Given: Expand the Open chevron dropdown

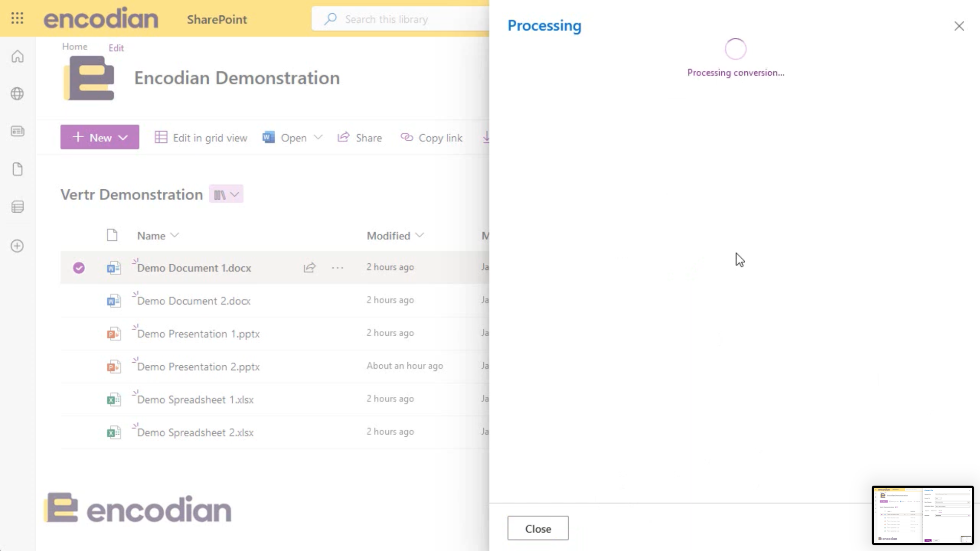Looking at the screenshot, I should [318, 137].
